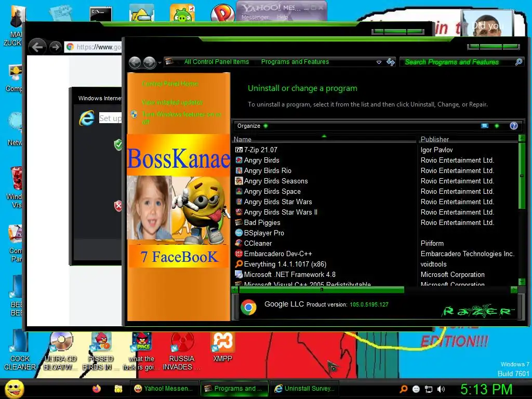Click the 7-Zip 21.07 program icon
Viewport: 532px width, 399px height.
[x=239, y=150]
